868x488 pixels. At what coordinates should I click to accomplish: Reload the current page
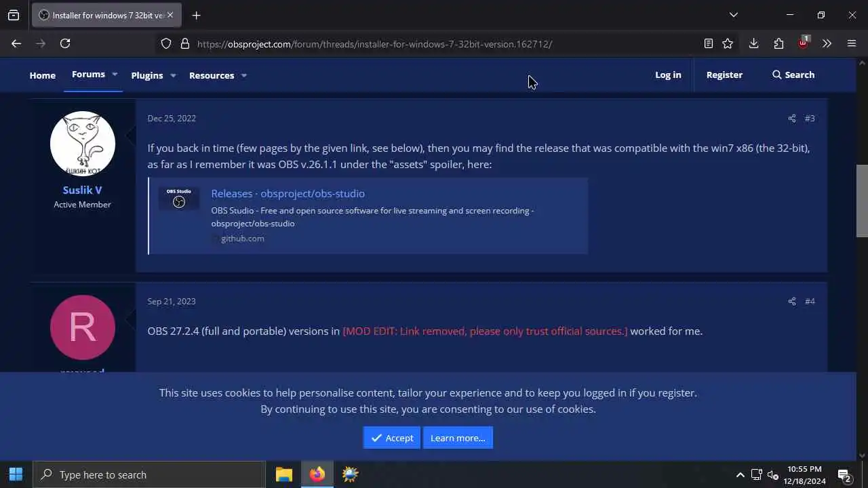(x=65, y=43)
